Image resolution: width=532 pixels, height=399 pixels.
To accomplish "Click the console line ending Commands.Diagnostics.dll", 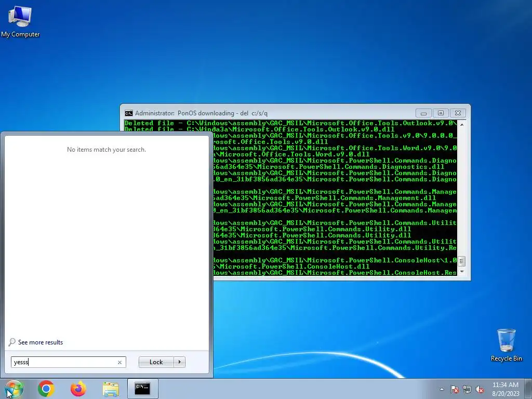I will tap(328, 167).
